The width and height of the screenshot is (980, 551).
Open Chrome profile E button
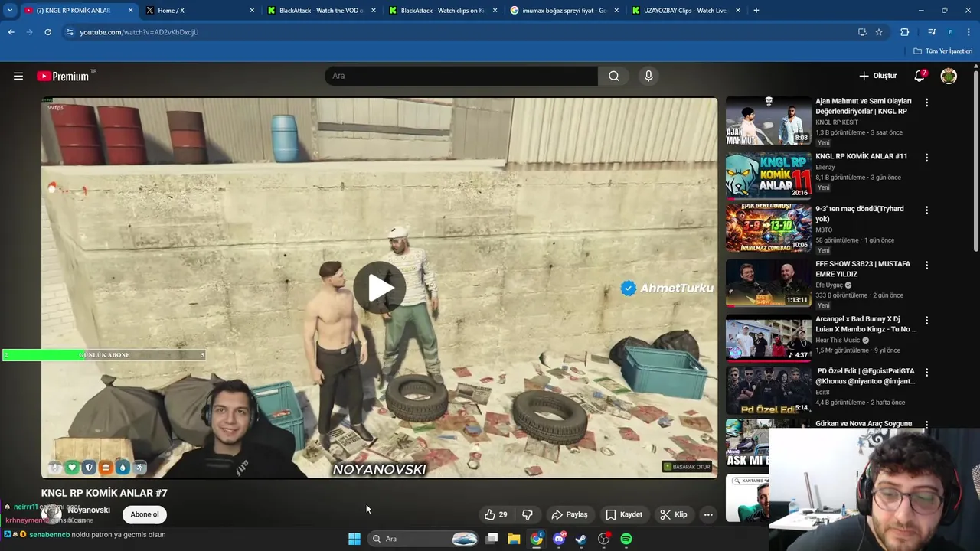coord(950,32)
